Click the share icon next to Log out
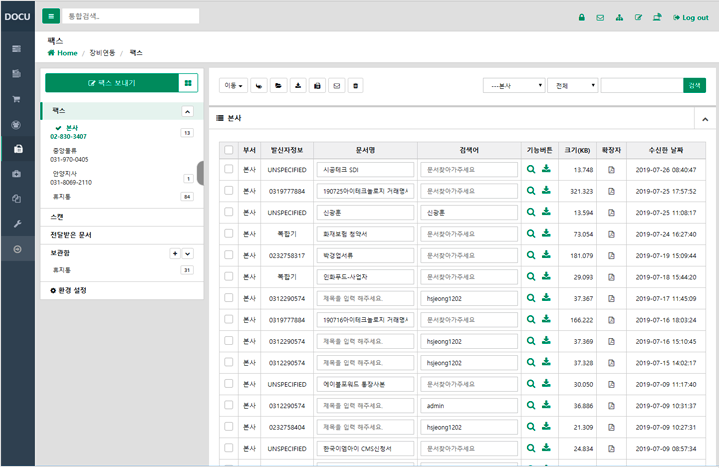 point(657,17)
